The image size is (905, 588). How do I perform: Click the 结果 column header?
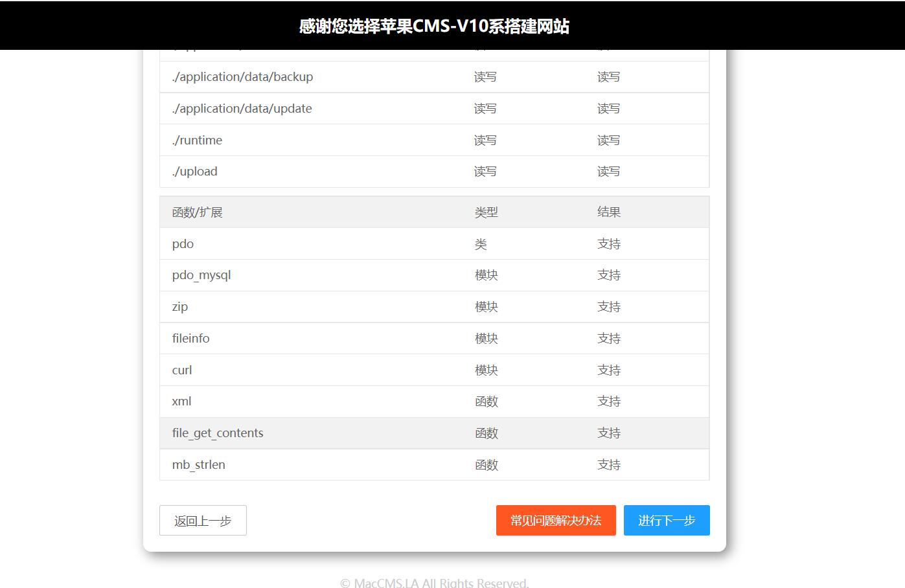[609, 212]
